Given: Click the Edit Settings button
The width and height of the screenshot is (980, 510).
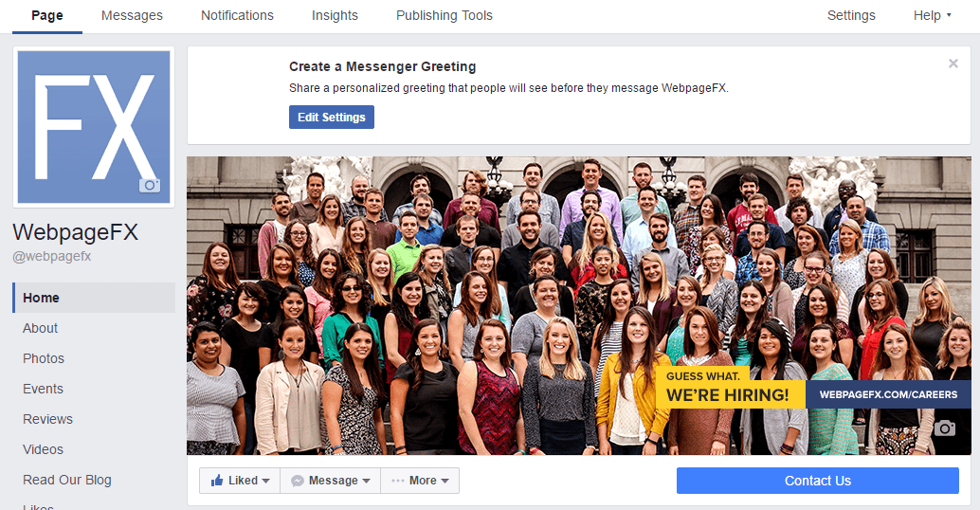Looking at the screenshot, I should [332, 117].
